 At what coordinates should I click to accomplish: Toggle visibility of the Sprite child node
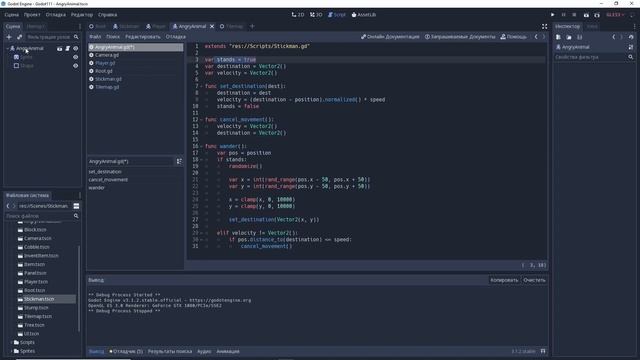(x=76, y=57)
